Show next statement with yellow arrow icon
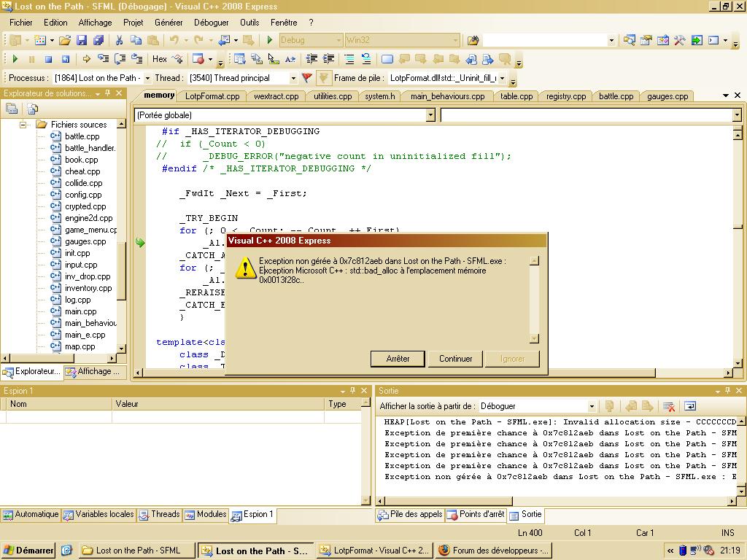Viewport: 747px width, 560px height. pyautogui.click(x=86, y=59)
